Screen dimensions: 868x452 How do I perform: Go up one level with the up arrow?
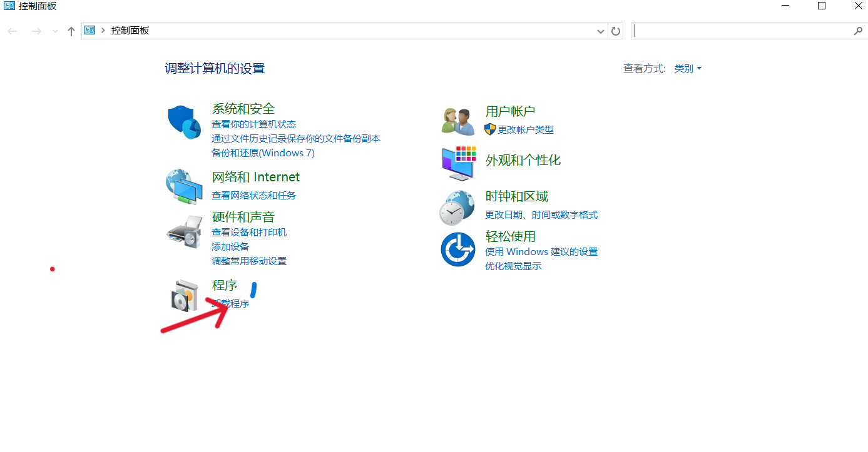tap(71, 31)
